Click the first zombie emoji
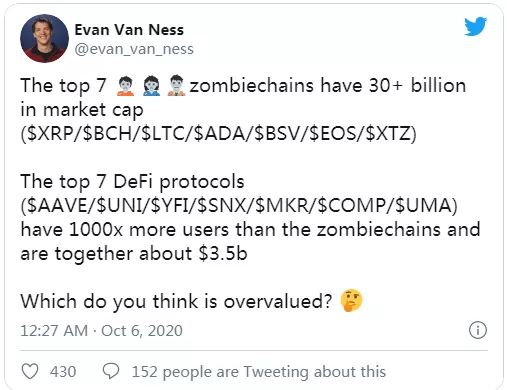 [x=125, y=86]
